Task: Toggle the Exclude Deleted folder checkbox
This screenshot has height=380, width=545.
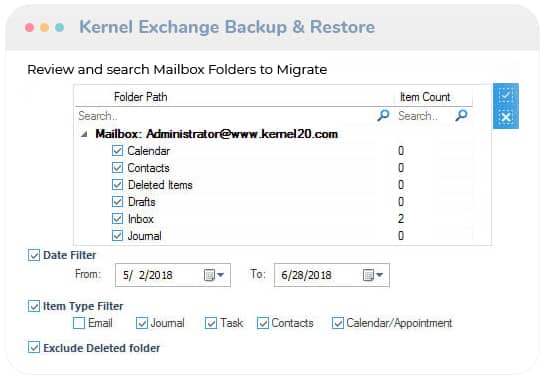Action: point(34,347)
